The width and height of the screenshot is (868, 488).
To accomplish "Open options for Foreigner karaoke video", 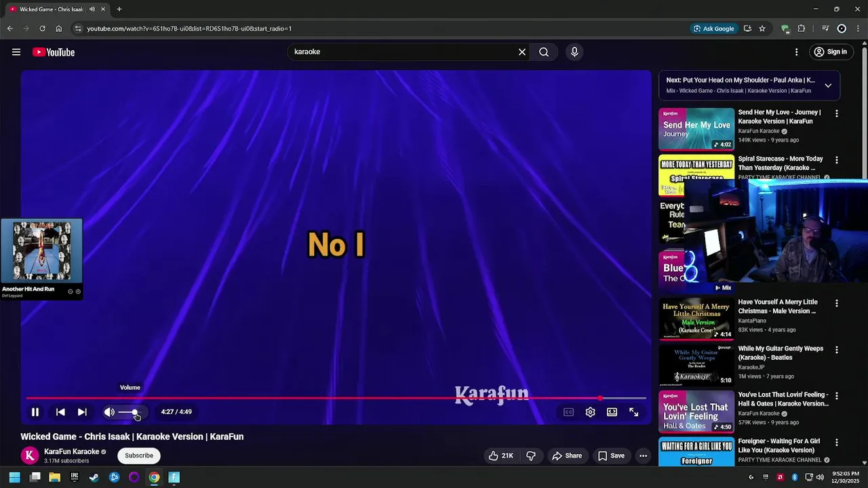I will pyautogui.click(x=837, y=442).
